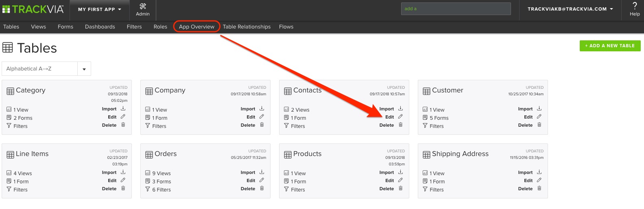Click the TrackVia logo
The height and width of the screenshot is (209, 644).
[33, 9]
